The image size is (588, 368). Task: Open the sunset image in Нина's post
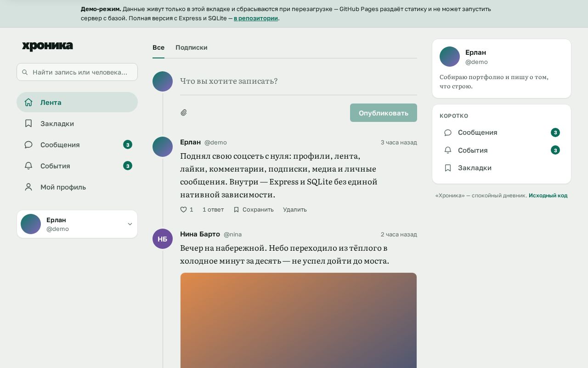tap(299, 320)
